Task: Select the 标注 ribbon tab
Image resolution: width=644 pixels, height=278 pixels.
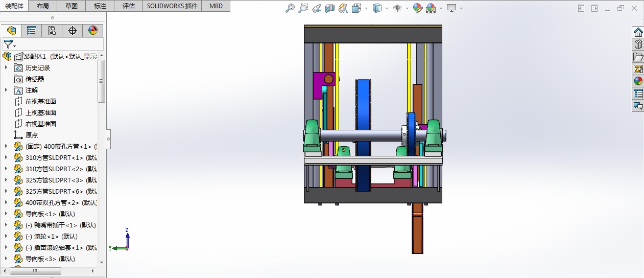Action: point(101,6)
